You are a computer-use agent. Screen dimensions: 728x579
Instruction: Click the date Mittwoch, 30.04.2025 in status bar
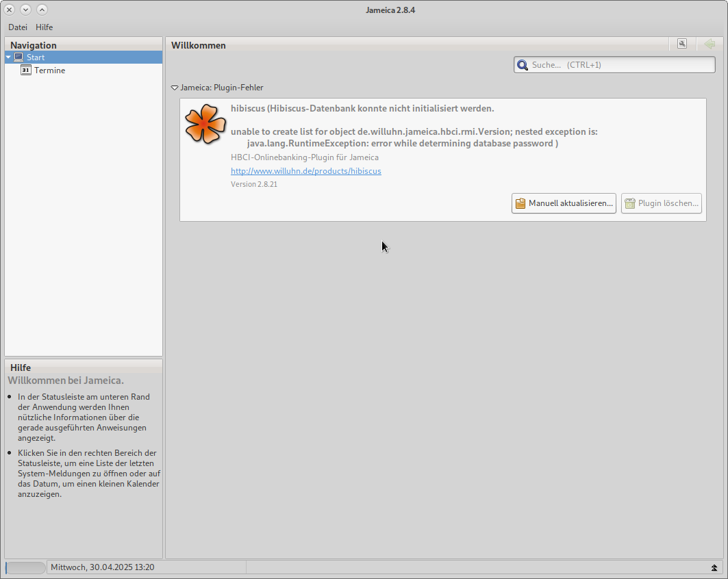click(x=102, y=567)
